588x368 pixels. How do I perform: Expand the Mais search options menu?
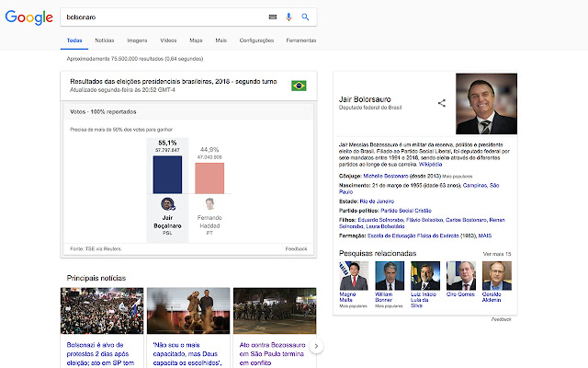coord(220,40)
